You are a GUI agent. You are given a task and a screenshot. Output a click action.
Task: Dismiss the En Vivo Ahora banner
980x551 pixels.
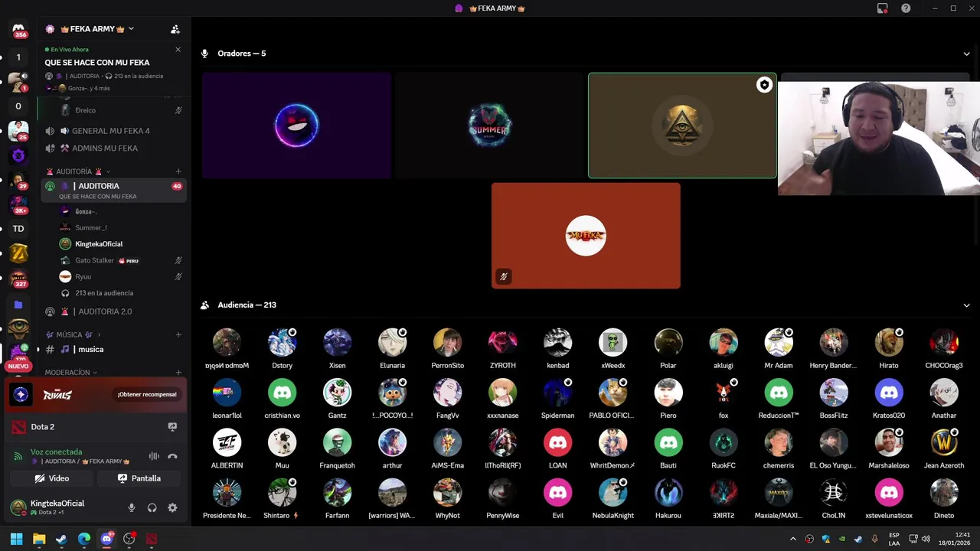click(178, 50)
